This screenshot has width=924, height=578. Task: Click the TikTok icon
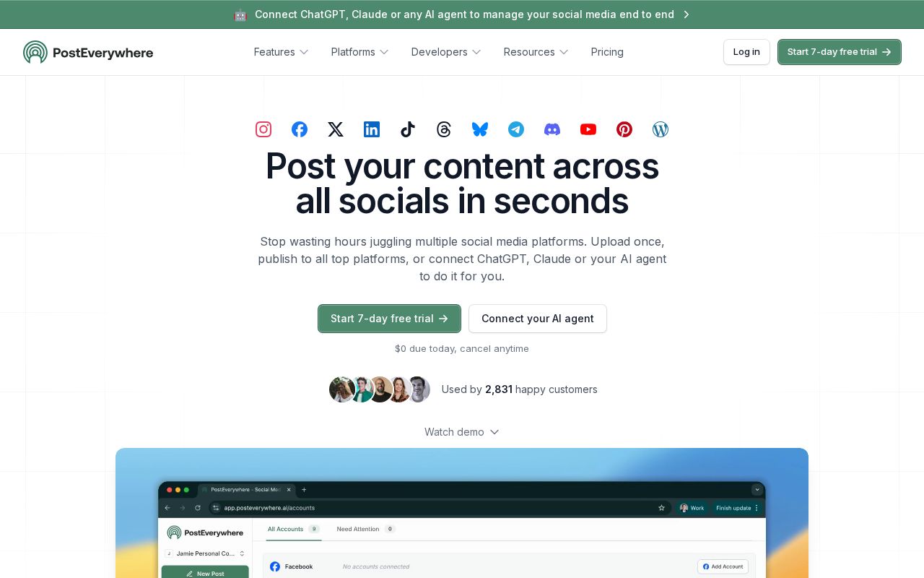pos(408,129)
